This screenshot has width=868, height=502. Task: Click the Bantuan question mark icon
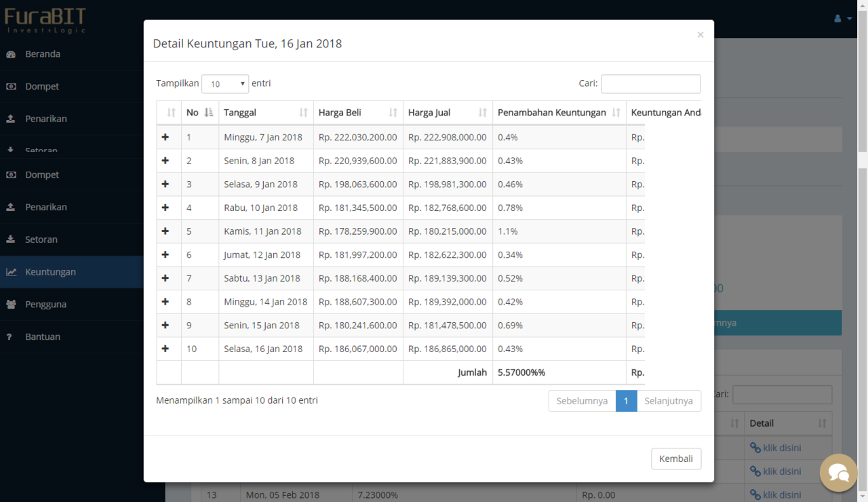click(9, 337)
